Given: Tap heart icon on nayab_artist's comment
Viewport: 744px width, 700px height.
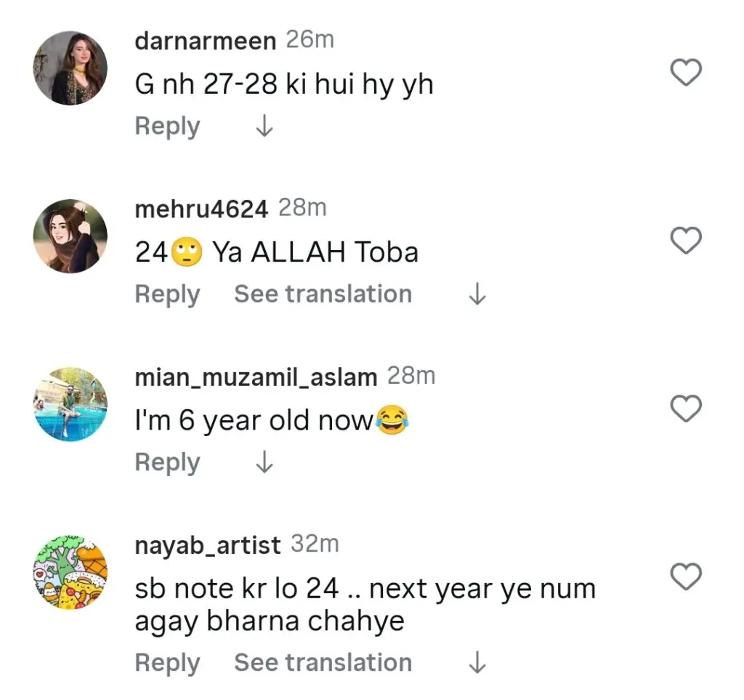Looking at the screenshot, I should pyautogui.click(x=685, y=577).
